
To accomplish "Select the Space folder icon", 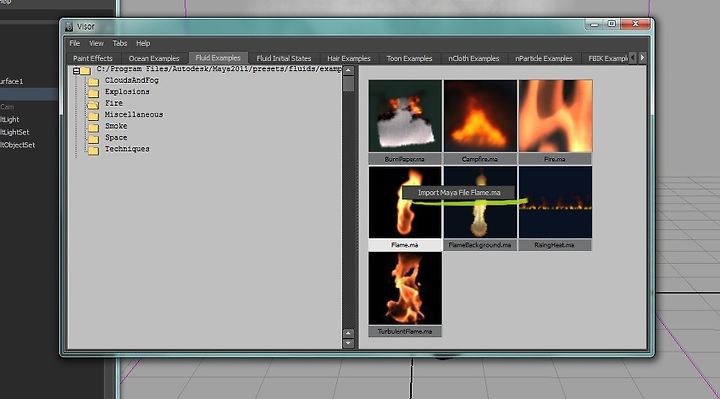I will coord(94,139).
